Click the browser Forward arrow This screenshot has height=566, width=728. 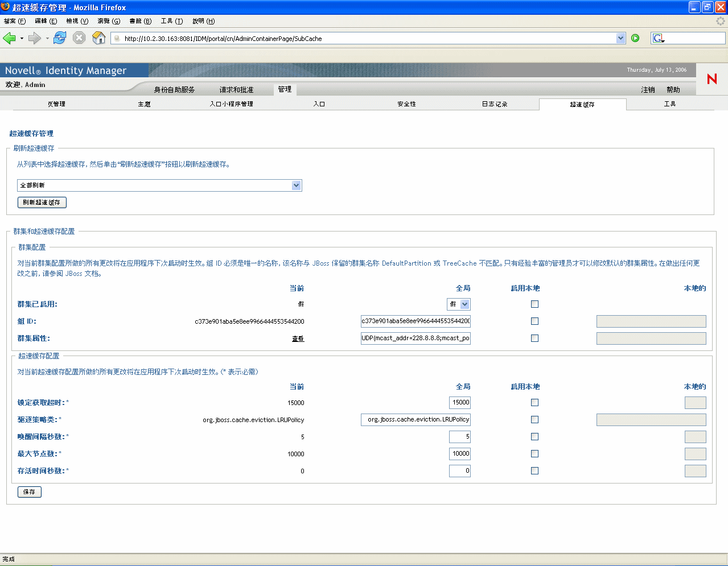pos(34,38)
